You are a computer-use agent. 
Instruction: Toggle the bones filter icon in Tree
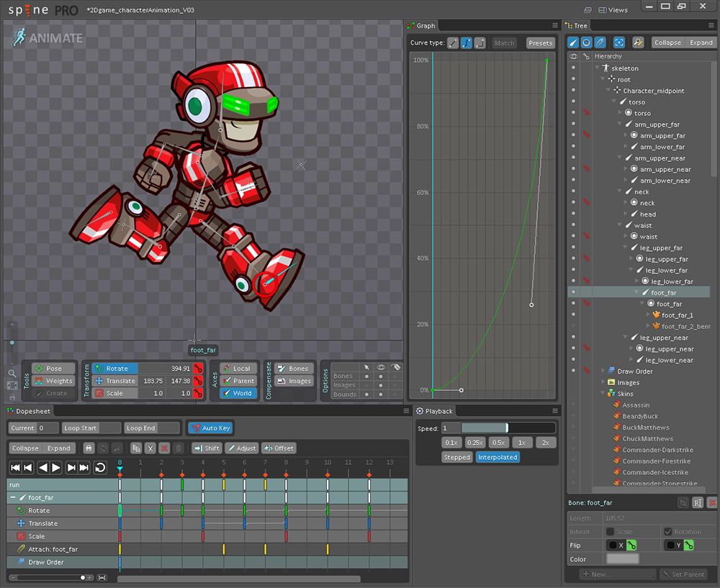pyautogui.click(x=574, y=42)
